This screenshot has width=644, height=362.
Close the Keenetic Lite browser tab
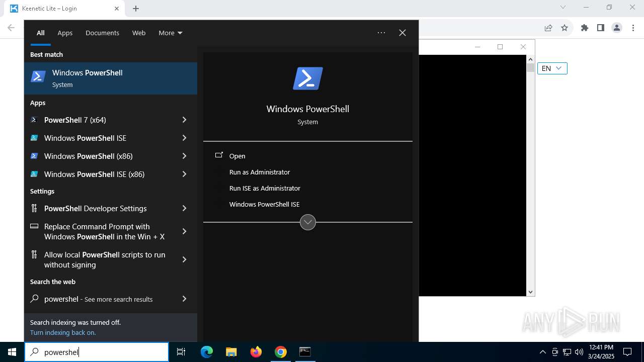pos(117,9)
